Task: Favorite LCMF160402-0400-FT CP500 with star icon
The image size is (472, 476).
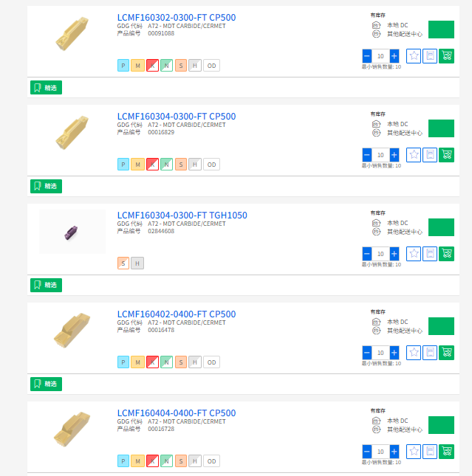Action: tap(414, 353)
